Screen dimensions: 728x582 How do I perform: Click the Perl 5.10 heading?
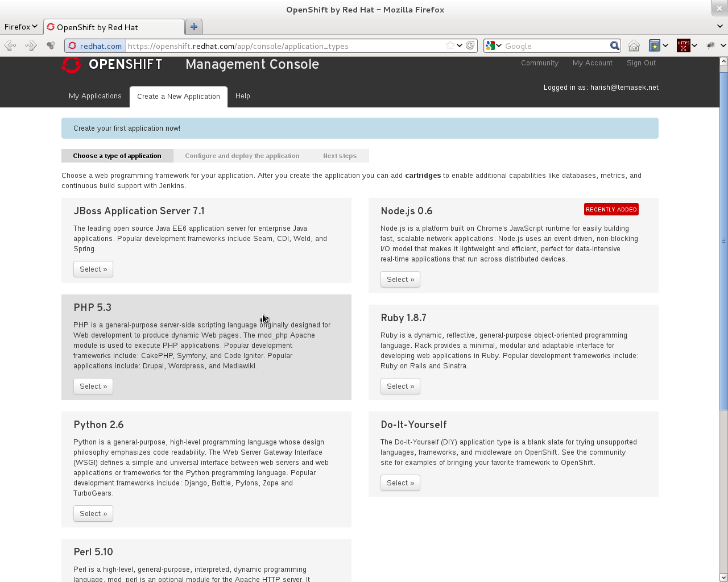93,552
